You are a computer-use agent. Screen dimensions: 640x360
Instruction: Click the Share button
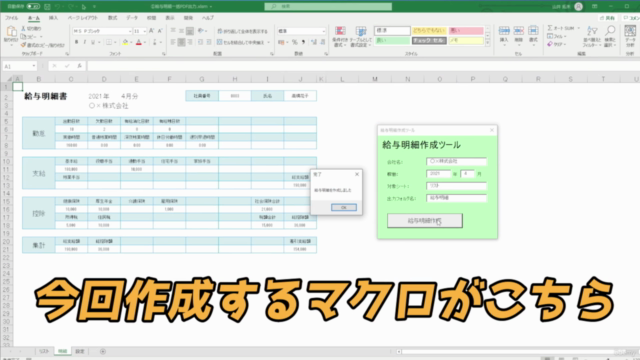(608, 18)
